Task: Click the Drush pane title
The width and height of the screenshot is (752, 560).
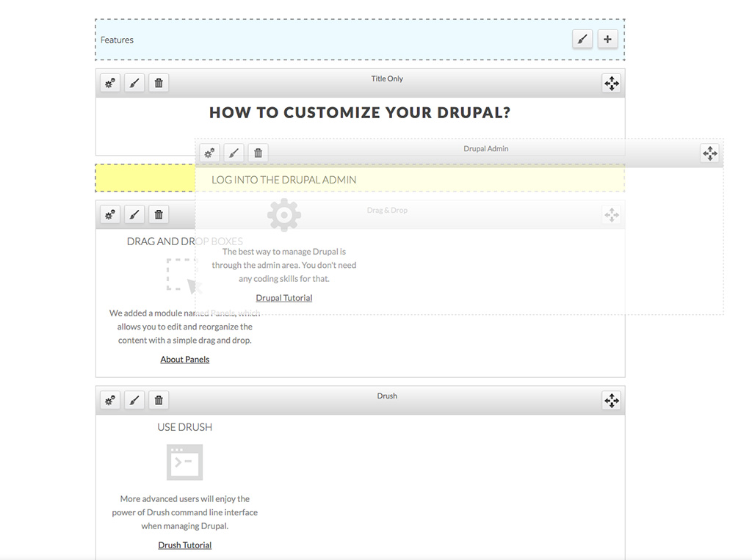Action: click(387, 396)
